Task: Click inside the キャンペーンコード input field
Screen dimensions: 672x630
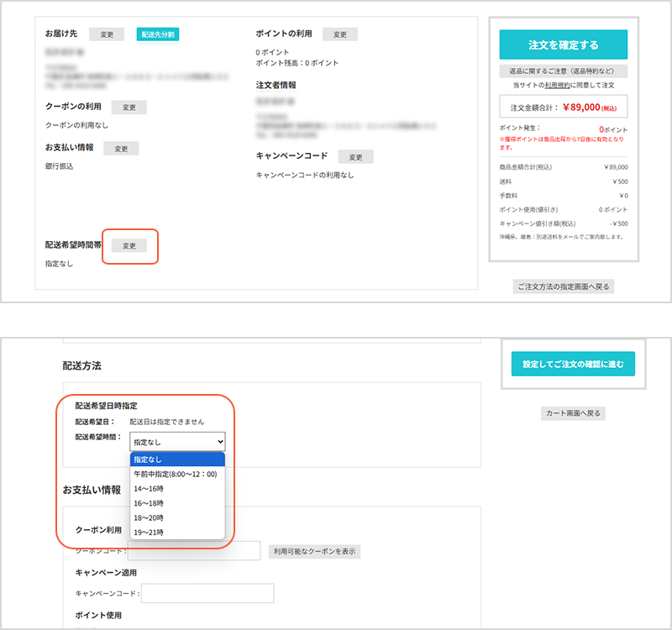Action: [207, 593]
